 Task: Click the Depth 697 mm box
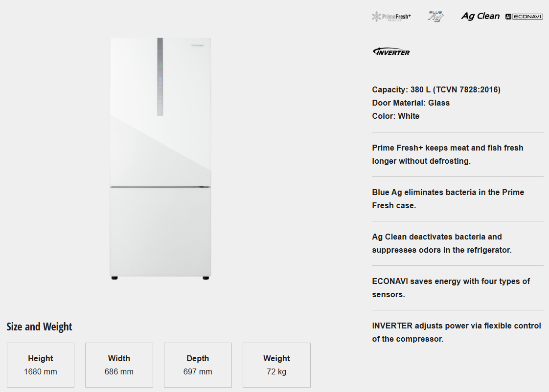coord(198,365)
